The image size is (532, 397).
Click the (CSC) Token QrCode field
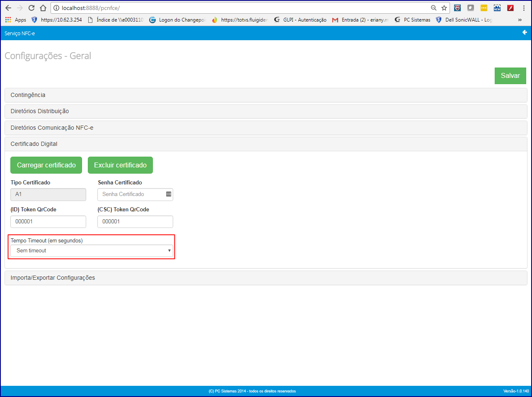135,222
